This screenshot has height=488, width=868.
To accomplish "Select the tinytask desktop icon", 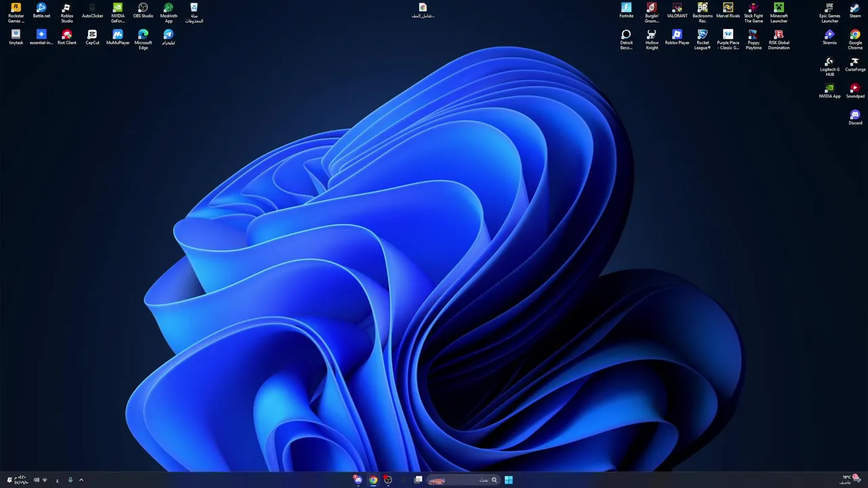I will pos(16,37).
